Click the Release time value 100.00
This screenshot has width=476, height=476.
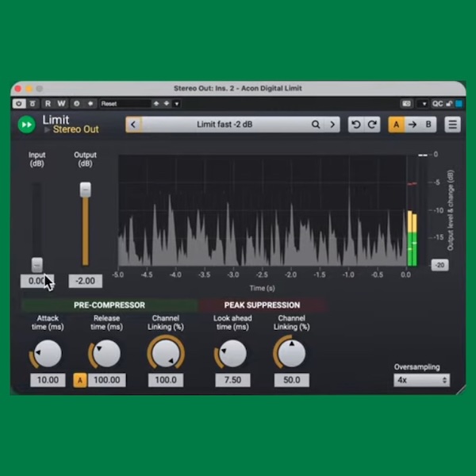click(106, 380)
